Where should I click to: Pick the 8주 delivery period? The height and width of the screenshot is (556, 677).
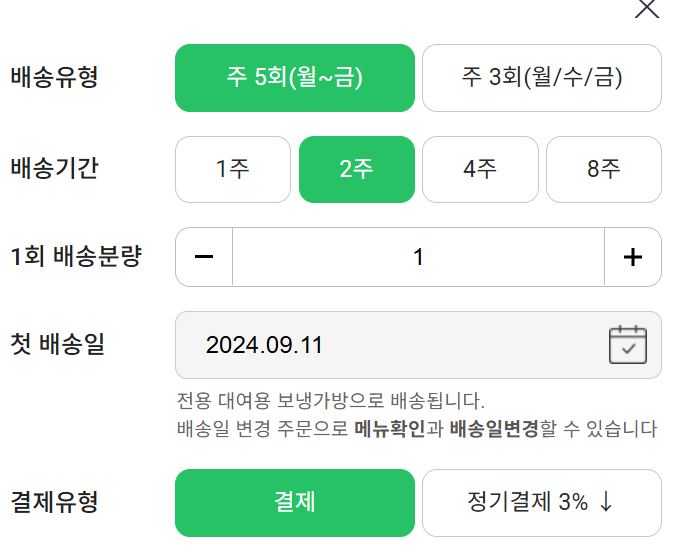603,169
